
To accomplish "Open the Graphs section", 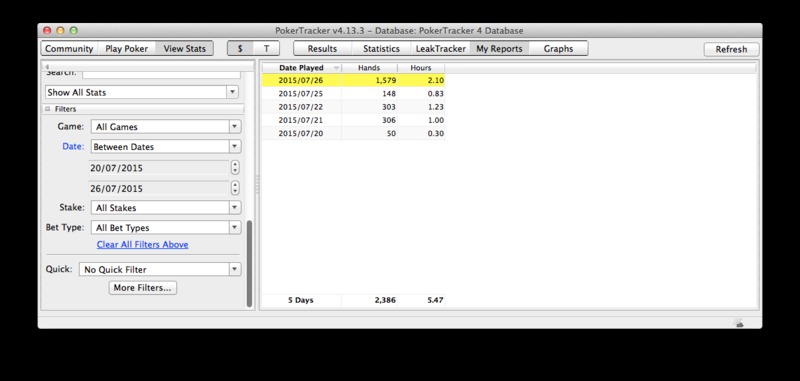I will 558,48.
